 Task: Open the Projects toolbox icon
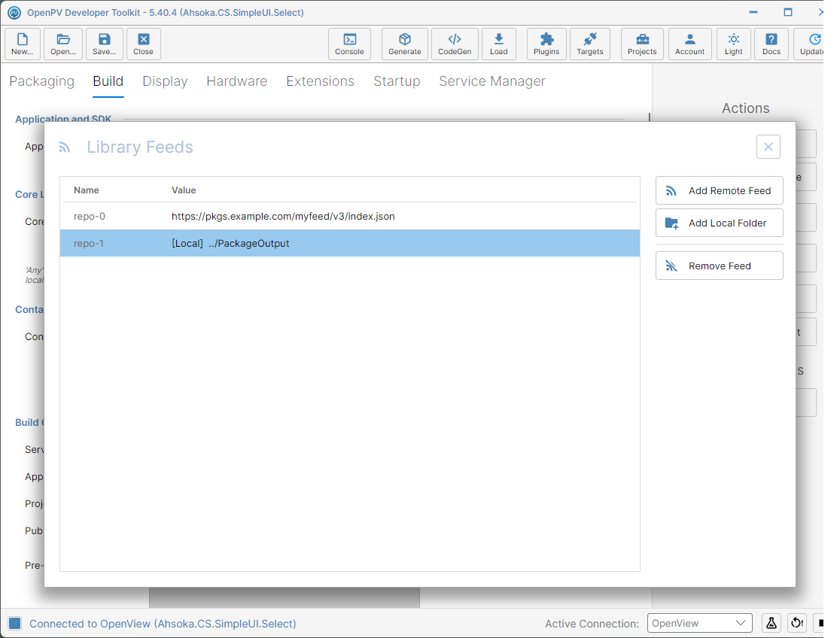tap(642, 44)
